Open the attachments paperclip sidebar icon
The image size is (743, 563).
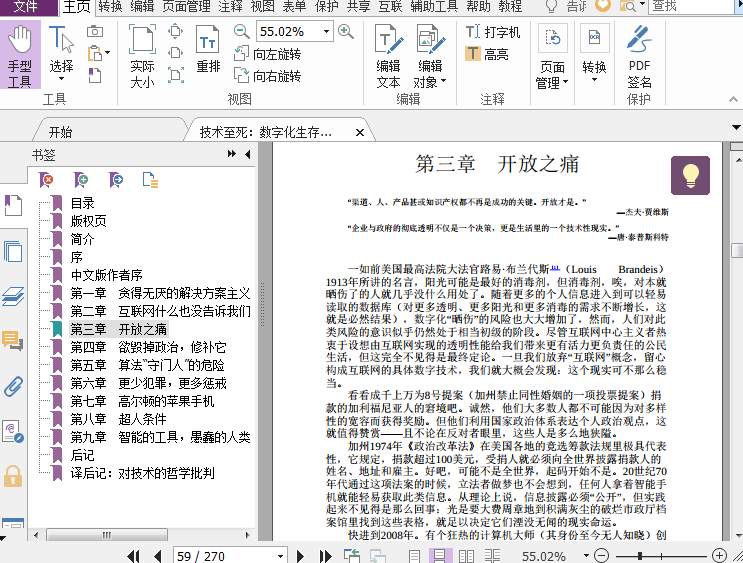(13, 386)
